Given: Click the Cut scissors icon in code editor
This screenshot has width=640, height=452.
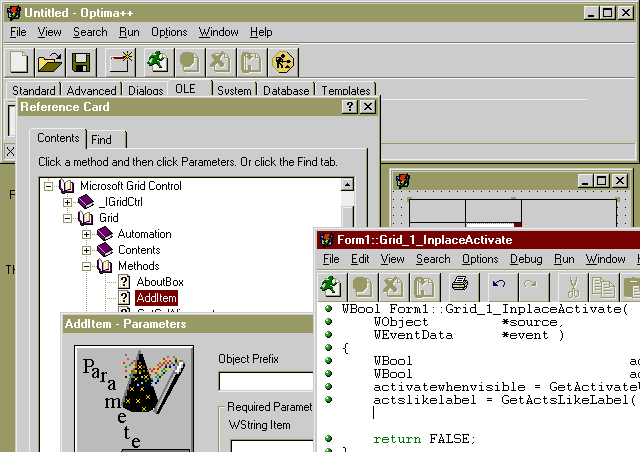Looking at the screenshot, I should (573, 287).
